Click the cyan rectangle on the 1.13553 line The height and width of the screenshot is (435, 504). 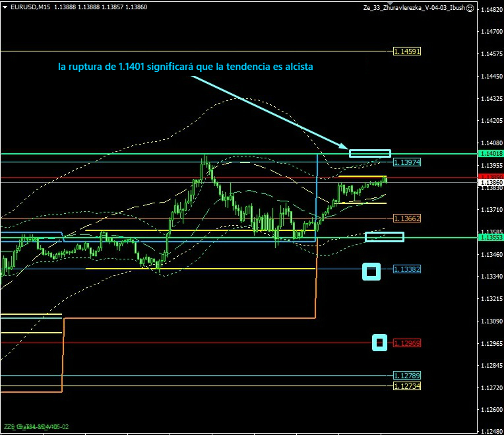coord(384,237)
